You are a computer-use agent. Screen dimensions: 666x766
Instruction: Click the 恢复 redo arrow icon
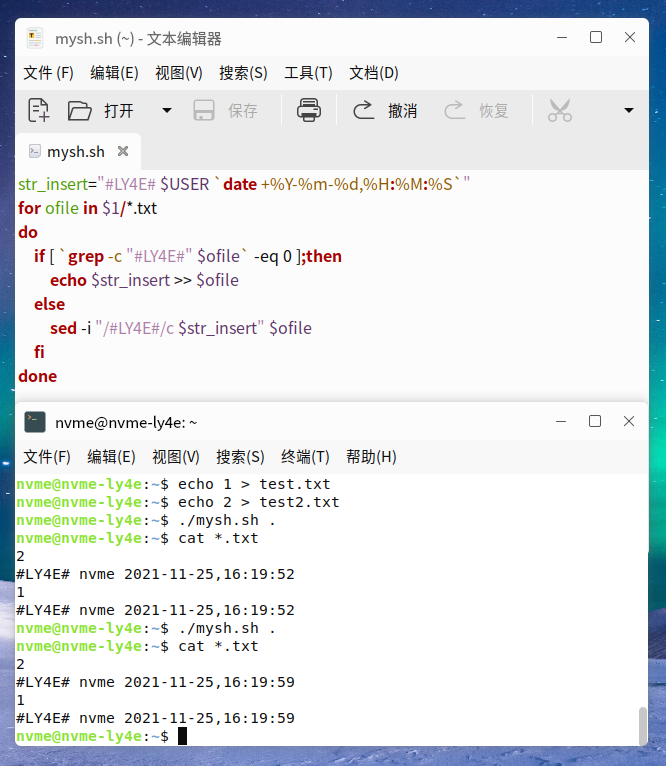point(454,110)
